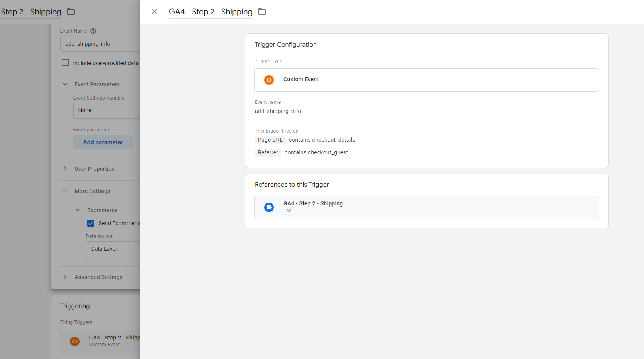Click the trigger name title GA4 - Step 2 - Shipping

pyautogui.click(x=210, y=12)
